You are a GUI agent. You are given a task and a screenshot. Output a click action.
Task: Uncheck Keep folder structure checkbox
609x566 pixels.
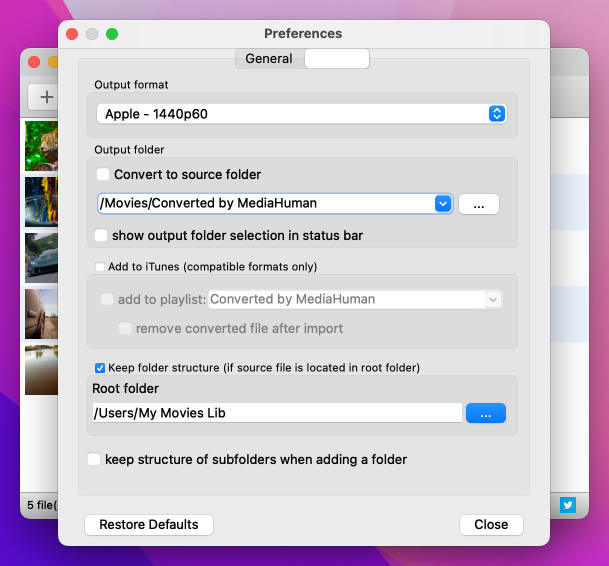click(100, 368)
